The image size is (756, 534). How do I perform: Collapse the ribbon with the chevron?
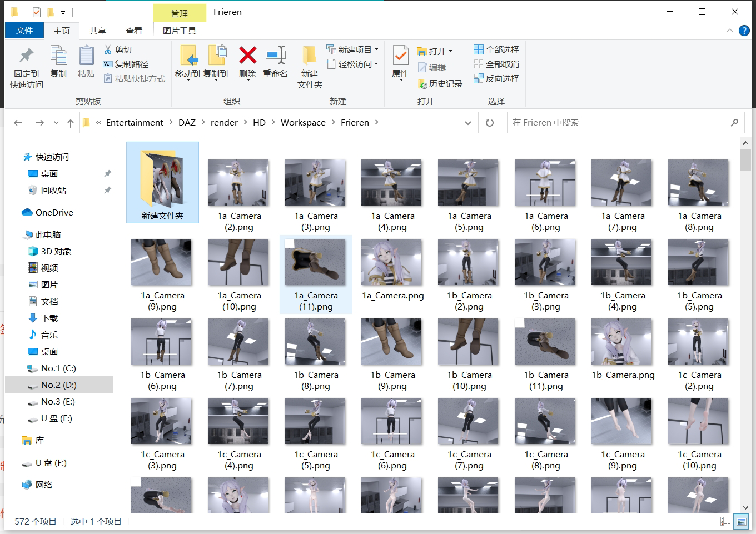click(730, 31)
